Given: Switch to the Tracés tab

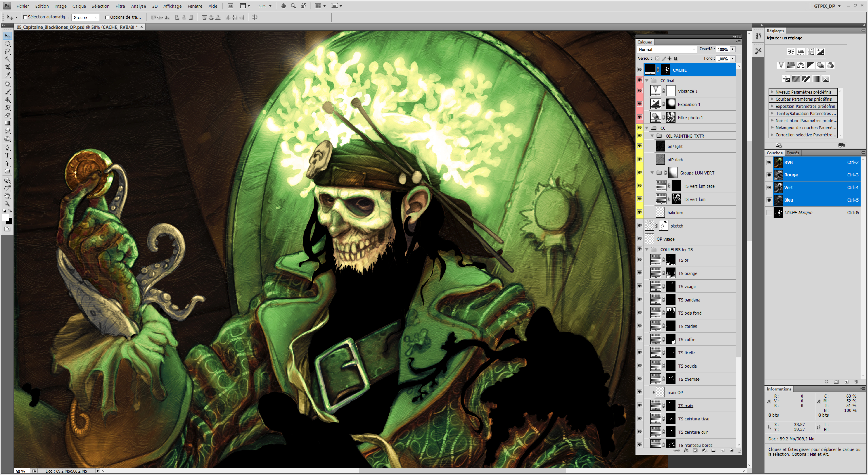Looking at the screenshot, I should [x=792, y=153].
